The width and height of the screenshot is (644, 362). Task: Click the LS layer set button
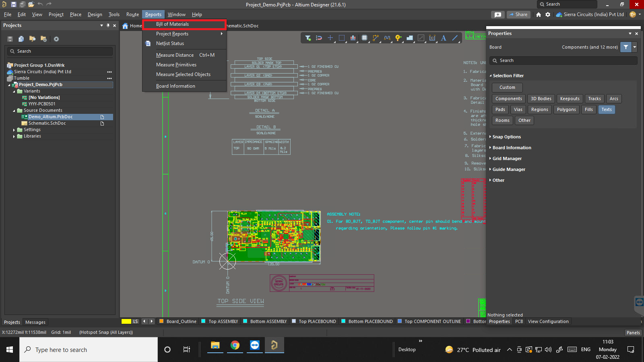coord(136,321)
